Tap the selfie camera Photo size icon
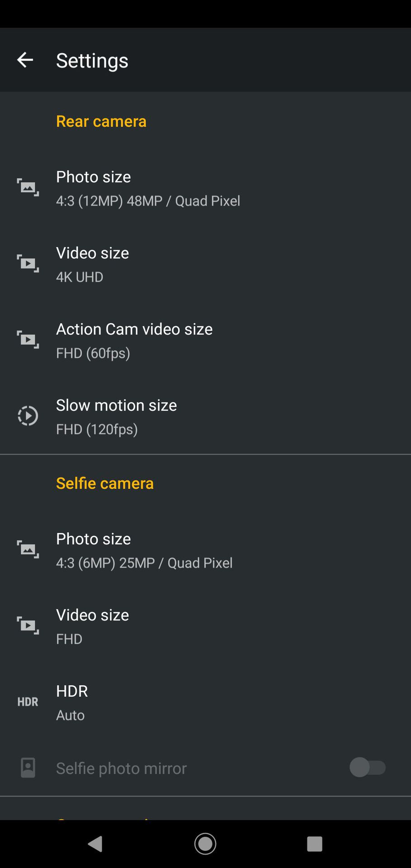This screenshot has width=411, height=868. tap(28, 549)
